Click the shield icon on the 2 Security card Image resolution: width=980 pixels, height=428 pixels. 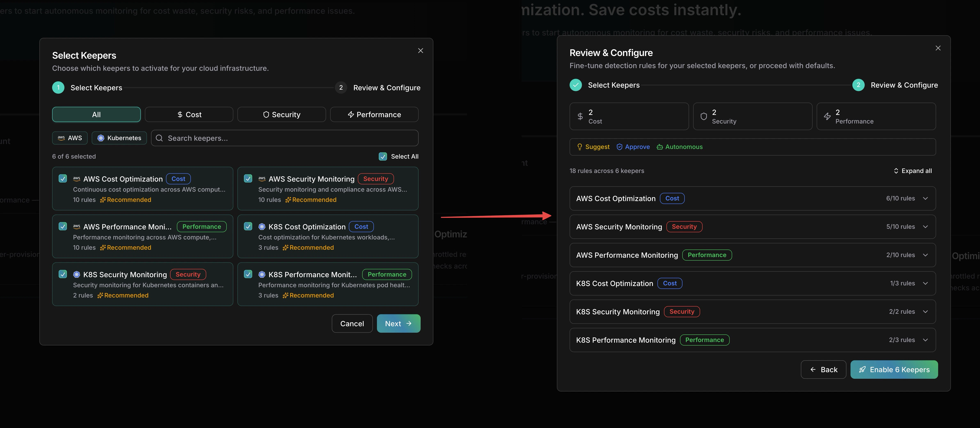pos(703,116)
